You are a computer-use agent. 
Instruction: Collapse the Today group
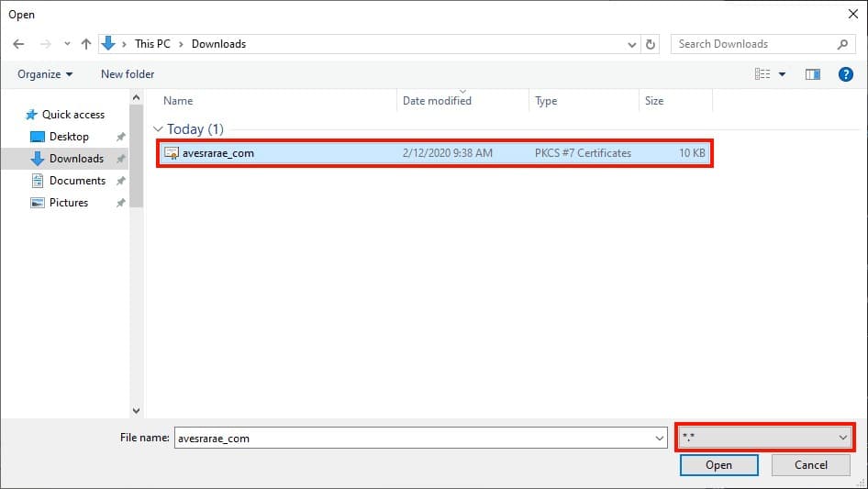pos(159,129)
